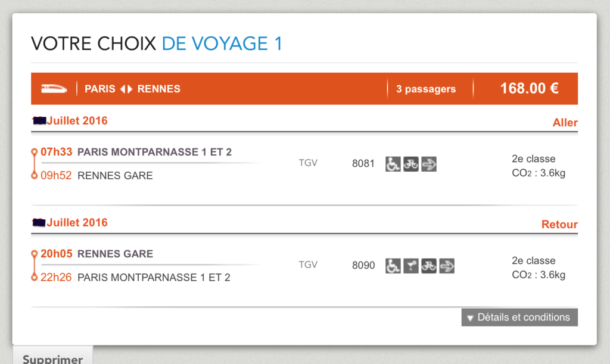Click the wheelchair accessibility icon for train 8090
The image size is (610, 364).
[393, 266]
